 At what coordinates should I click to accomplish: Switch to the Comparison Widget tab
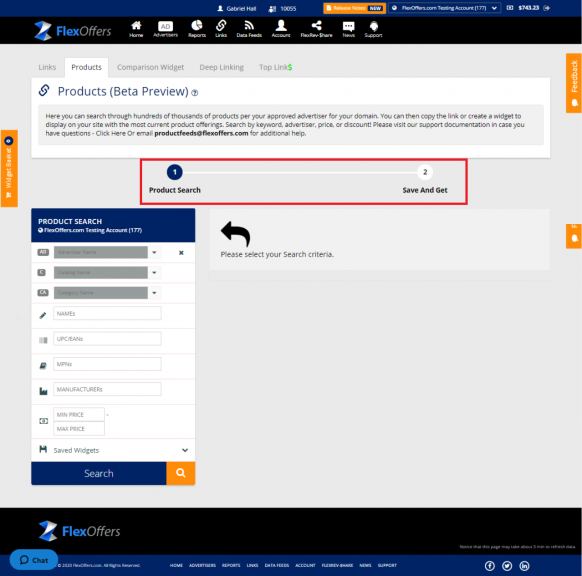(150, 67)
